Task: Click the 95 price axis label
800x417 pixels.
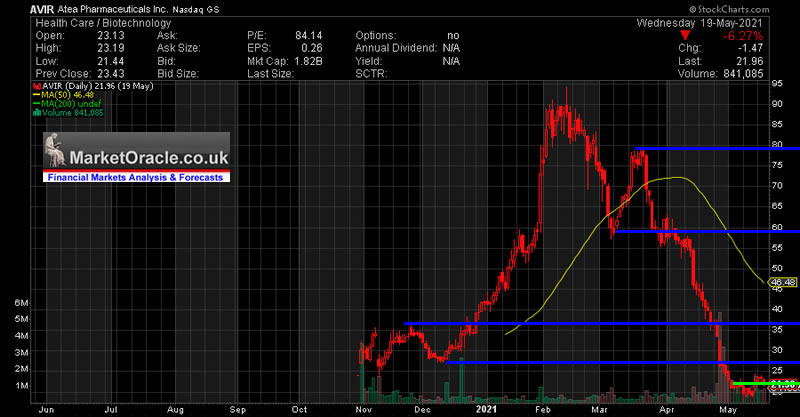Action: [777, 83]
